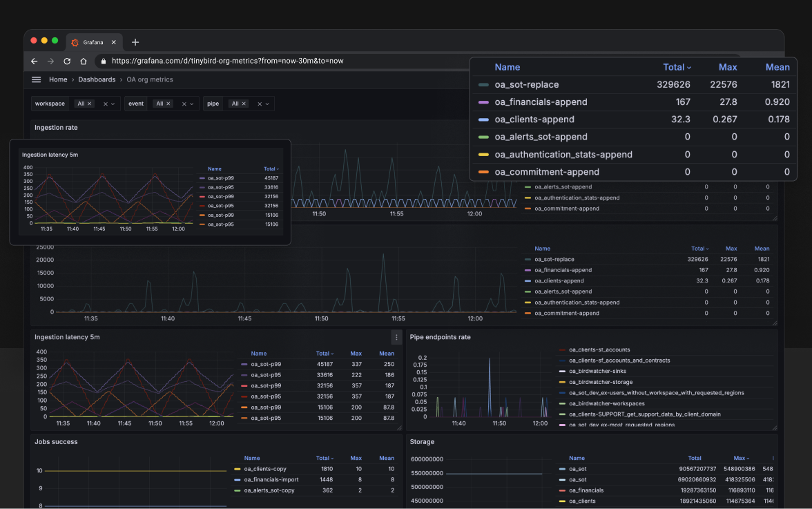Go to Home via breadcrumb
This screenshot has height=509, width=812.
click(58, 79)
